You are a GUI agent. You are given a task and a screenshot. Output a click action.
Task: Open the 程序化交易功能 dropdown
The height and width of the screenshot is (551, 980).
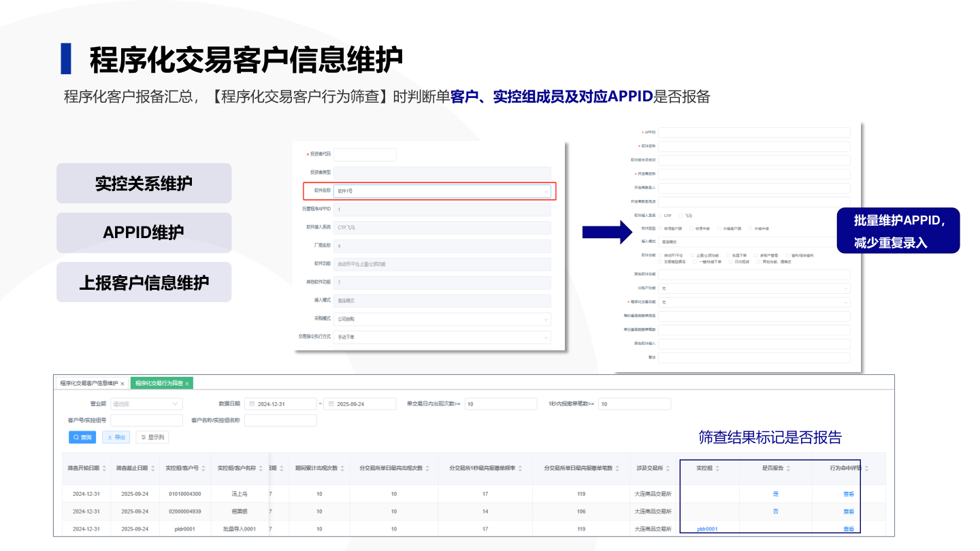click(754, 302)
